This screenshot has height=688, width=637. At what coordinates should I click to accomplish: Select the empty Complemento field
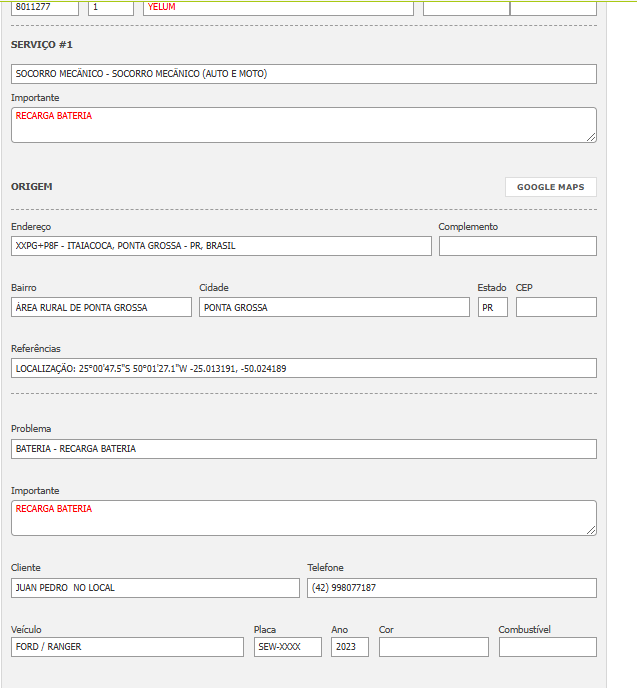pos(517,246)
